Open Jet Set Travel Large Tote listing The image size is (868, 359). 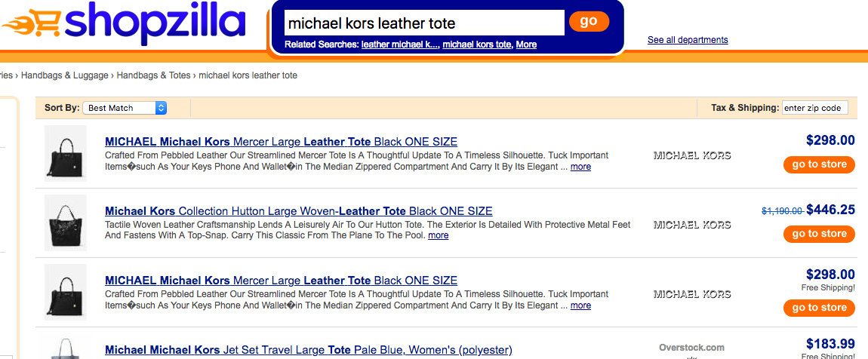coord(308,350)
